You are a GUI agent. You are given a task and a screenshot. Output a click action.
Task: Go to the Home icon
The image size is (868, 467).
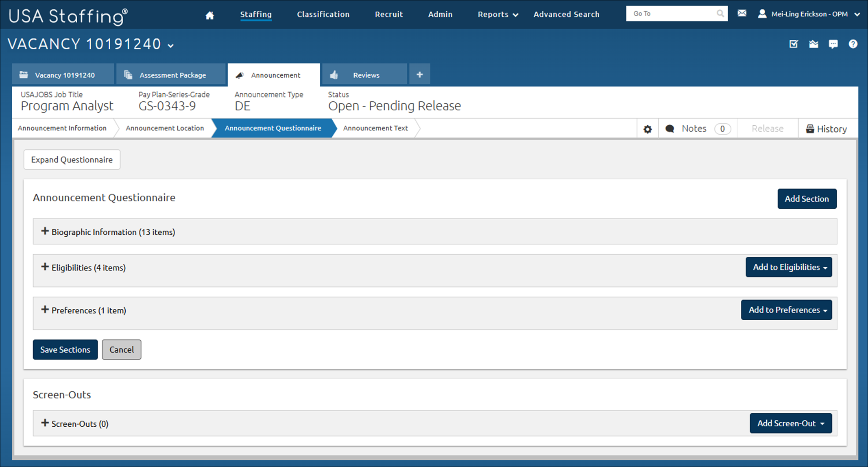coord(209,15)
